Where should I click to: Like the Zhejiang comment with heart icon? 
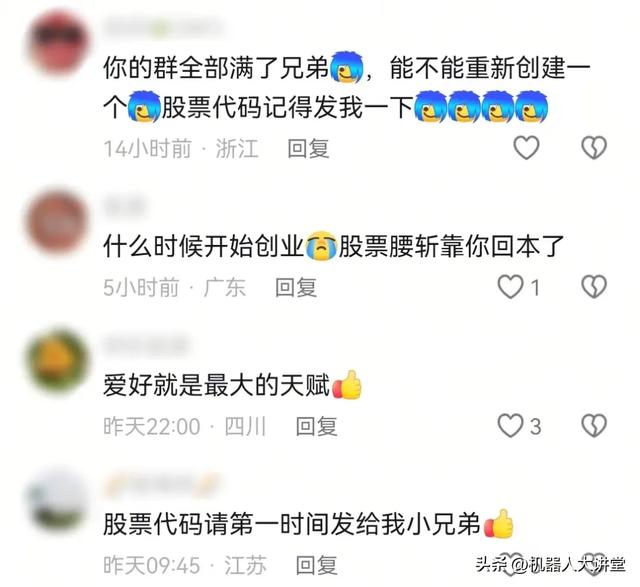pyautogui.click(x=526, y=147)
